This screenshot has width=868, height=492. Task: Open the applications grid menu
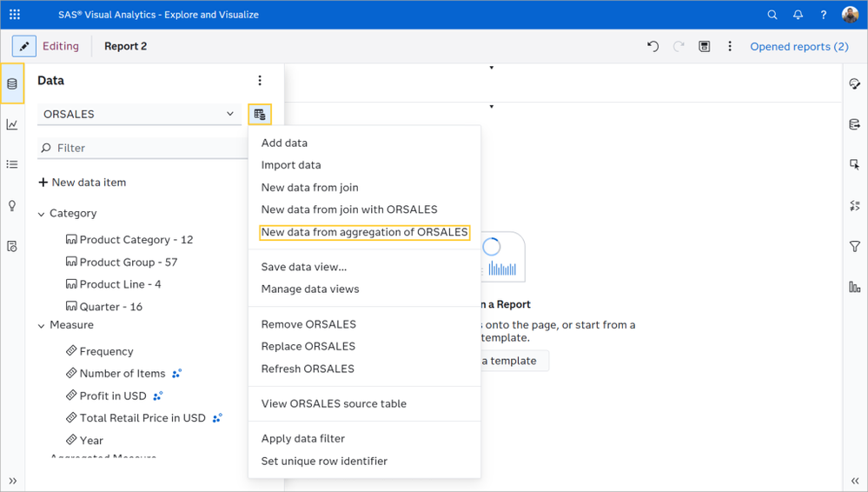15,15
